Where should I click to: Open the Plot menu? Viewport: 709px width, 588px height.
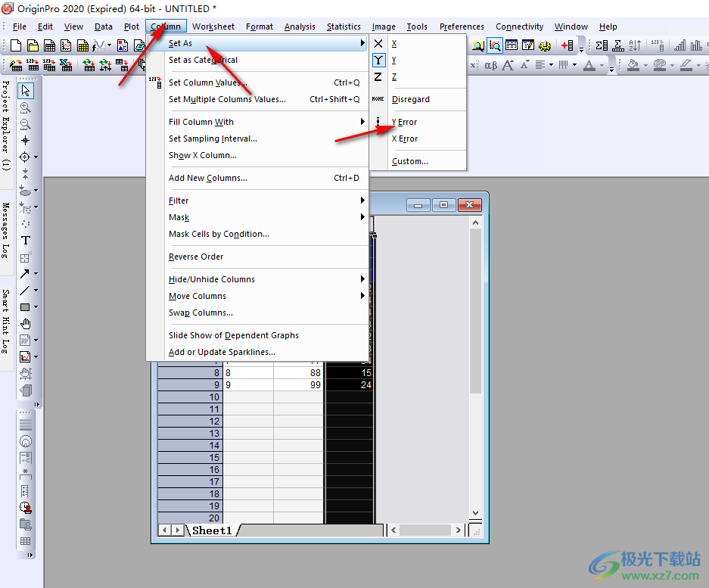coord(132,26)
